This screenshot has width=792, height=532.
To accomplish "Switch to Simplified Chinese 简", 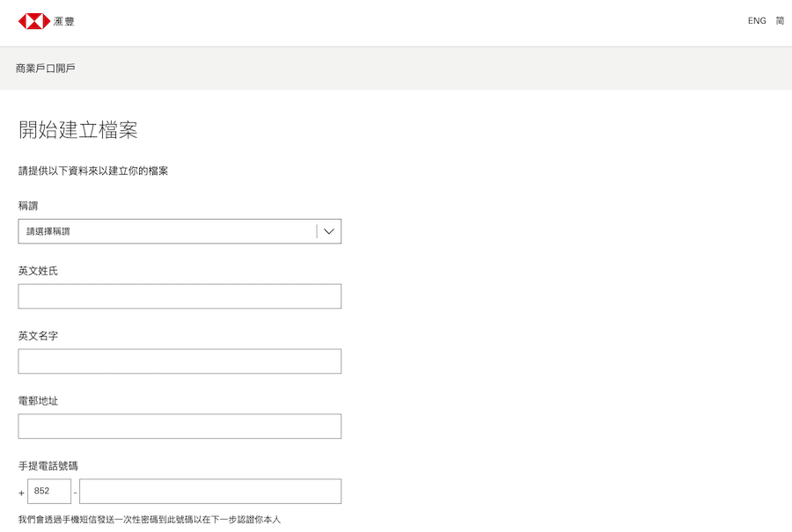I will click(x=780, y=21).
